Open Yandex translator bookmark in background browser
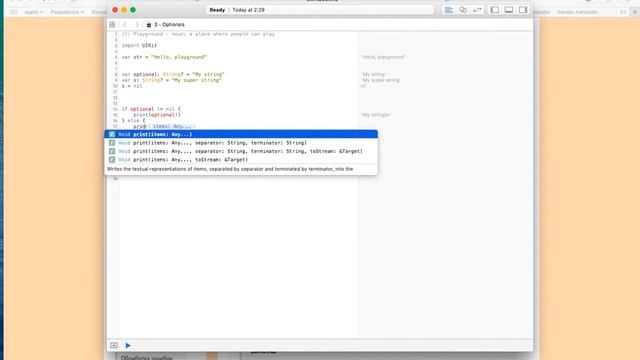Screen dimensions: 640x360 [x=578, y=12]
